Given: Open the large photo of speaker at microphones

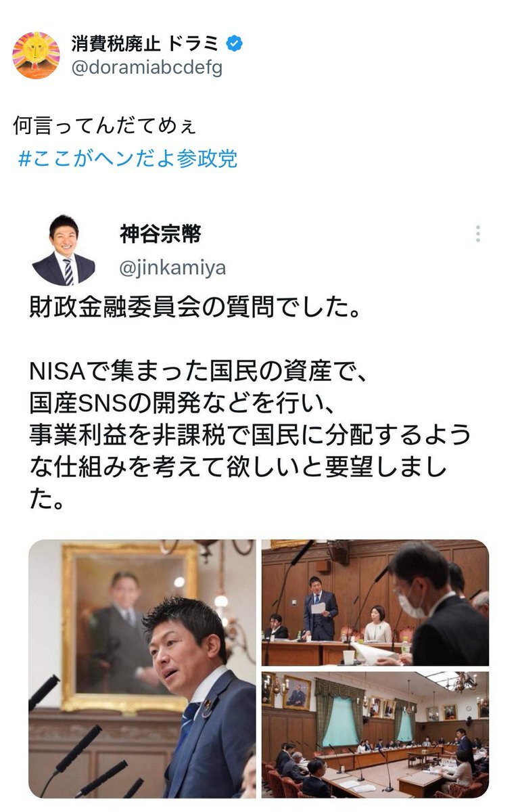Looking at the screenshot, I should [142, 669].
